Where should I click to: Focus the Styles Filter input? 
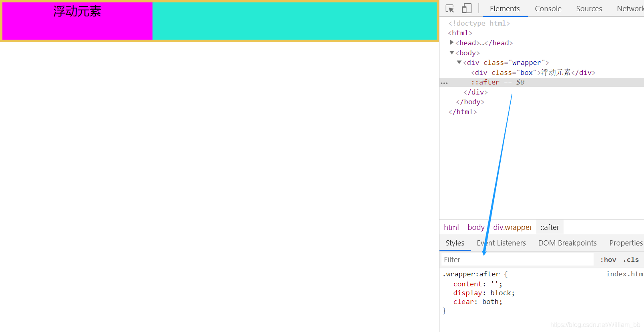pos(517,260)
